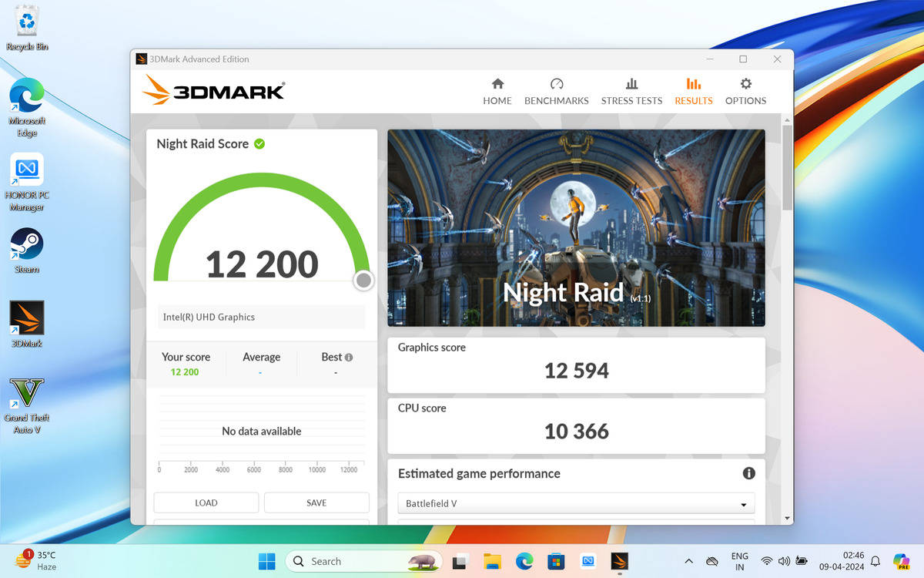Click the Intel(R) UHD Graphics label
The image size is (924, 578).
209,317
